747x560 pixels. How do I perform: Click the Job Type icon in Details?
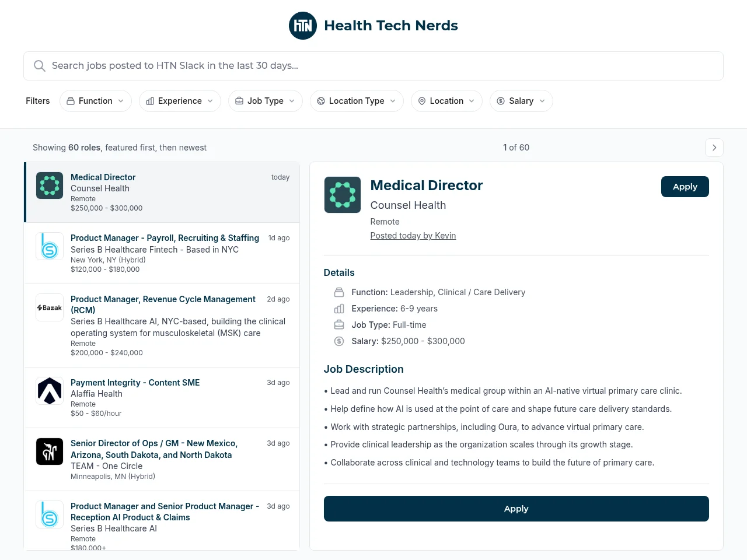tap(339, 325)
